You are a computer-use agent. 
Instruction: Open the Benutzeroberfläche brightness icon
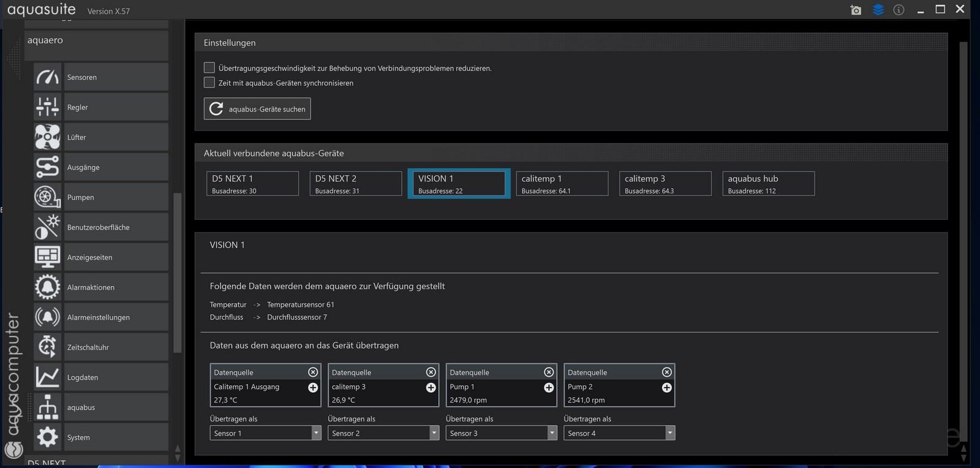pos(48,227)
